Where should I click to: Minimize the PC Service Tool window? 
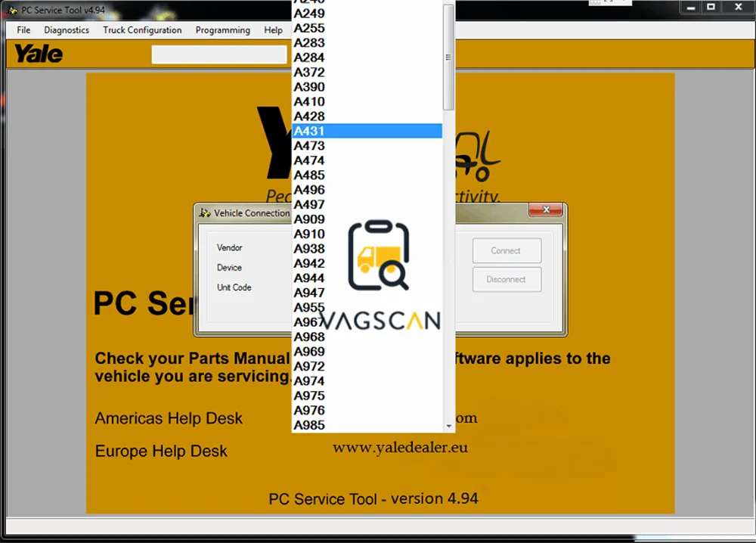(691, 8)
